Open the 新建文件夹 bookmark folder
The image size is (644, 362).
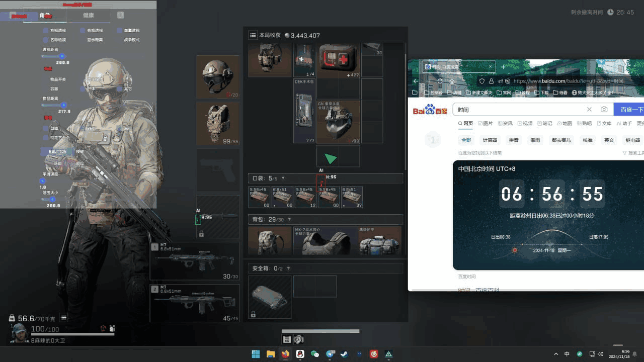click(x=479, y=93)
